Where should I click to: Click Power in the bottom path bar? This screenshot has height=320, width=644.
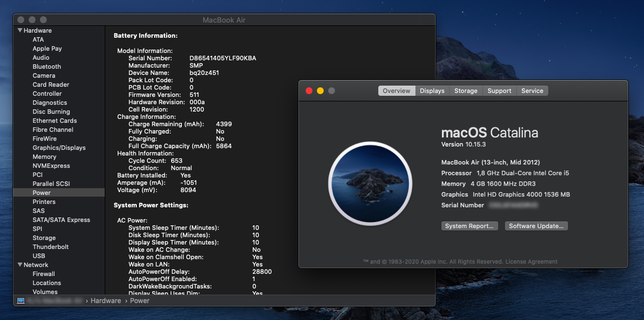[140, 301]
